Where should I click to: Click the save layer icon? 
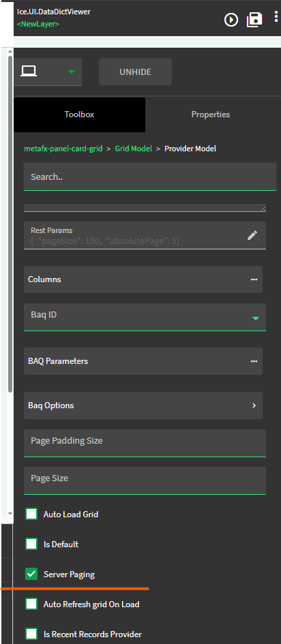[254, 19]
